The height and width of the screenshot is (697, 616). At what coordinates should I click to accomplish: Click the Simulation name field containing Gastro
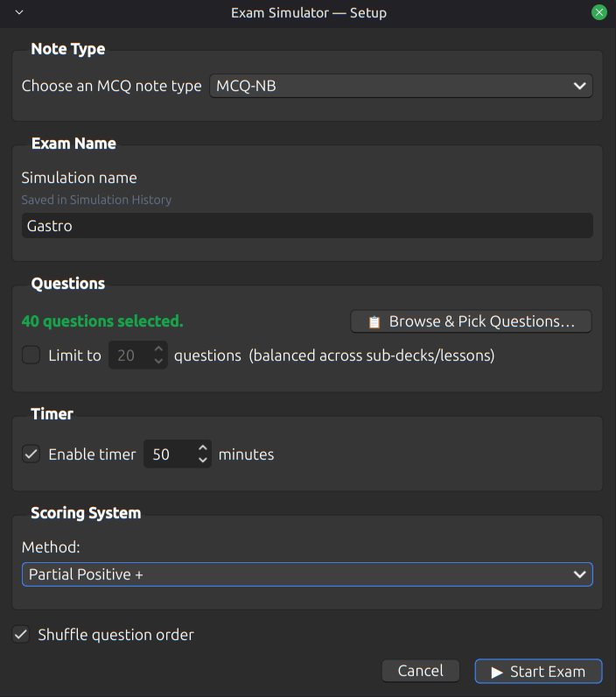click(307, 226)
